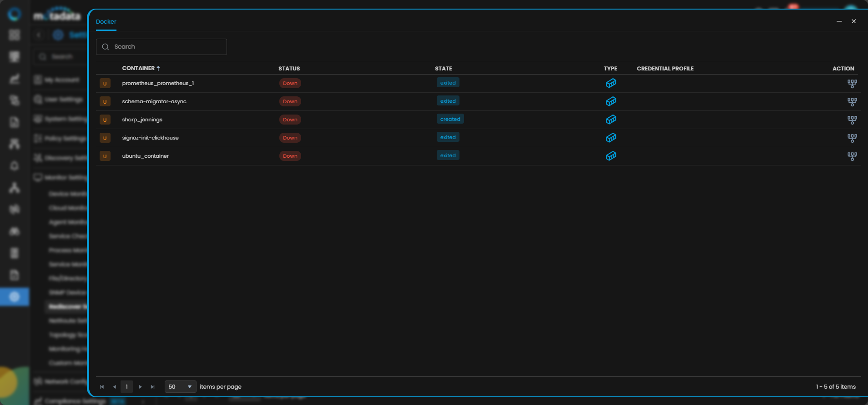Close the Docker dialog
868x405 pixels.
(854, 21)
